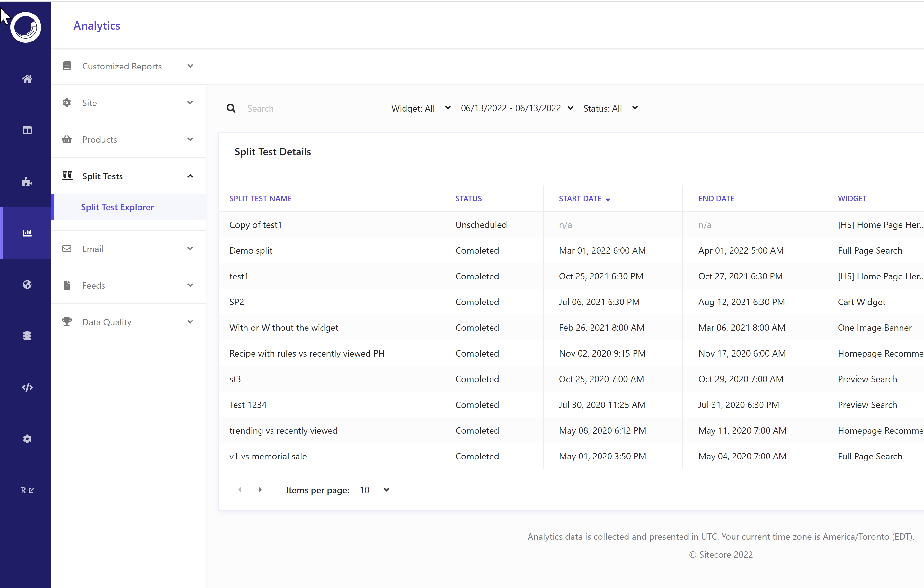924x588 pixels.
Task: Sort by END DATE column header
Action: coord(716,199)
